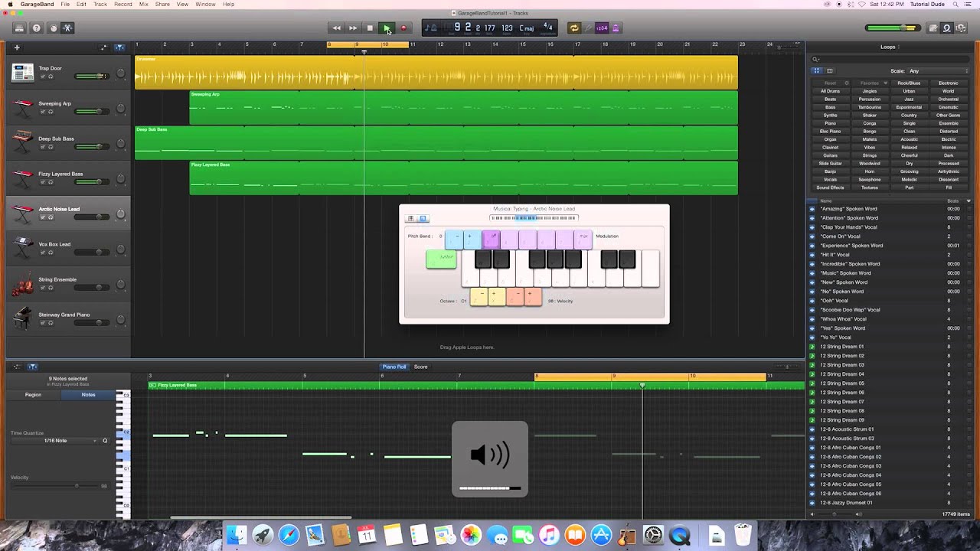Open Quick Help question-mark icon
Image resolution: width=980 pixels, height=551 pixels.
(36, 28)
